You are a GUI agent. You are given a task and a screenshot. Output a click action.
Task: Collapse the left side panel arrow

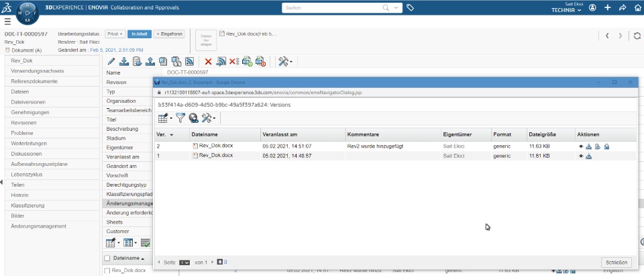2,182
